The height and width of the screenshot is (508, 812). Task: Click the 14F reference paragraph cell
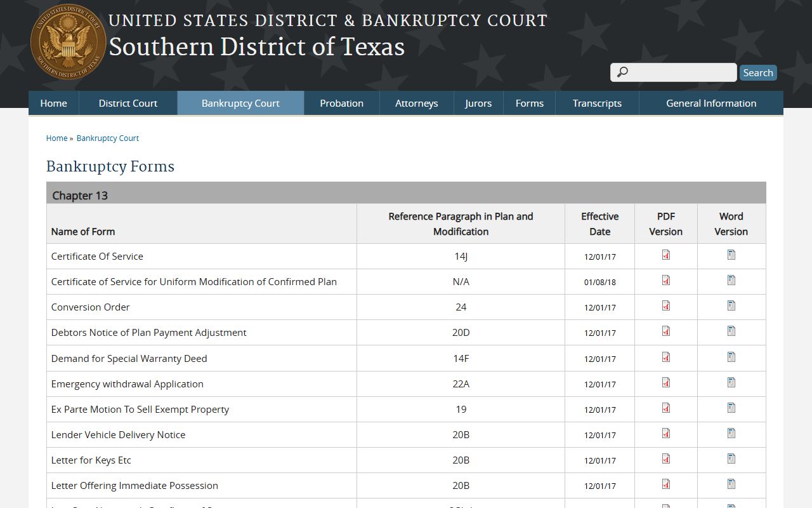(461, 358)
